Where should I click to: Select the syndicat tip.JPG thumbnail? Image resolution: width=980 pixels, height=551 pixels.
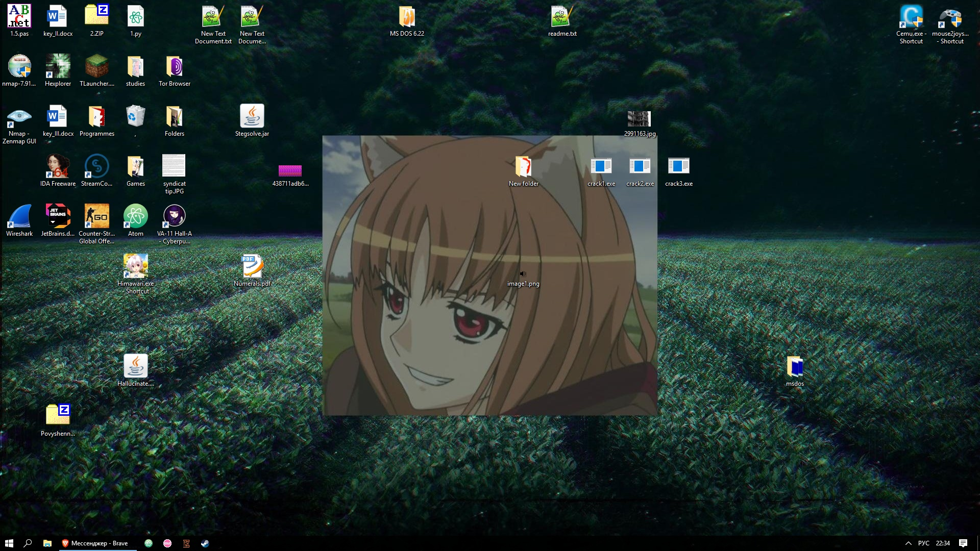(x=174, y=165)
